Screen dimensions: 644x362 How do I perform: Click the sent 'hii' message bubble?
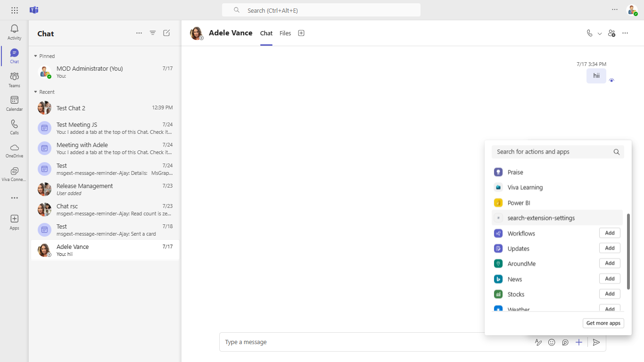point(596,76)
